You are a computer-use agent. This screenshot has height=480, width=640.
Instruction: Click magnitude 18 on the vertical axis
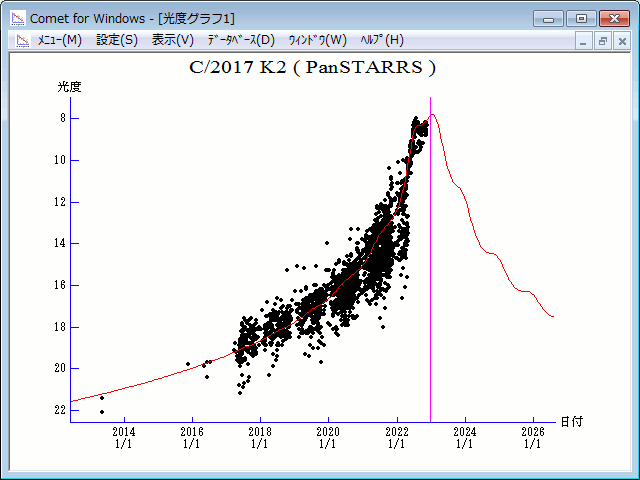(x=60, y=327)
